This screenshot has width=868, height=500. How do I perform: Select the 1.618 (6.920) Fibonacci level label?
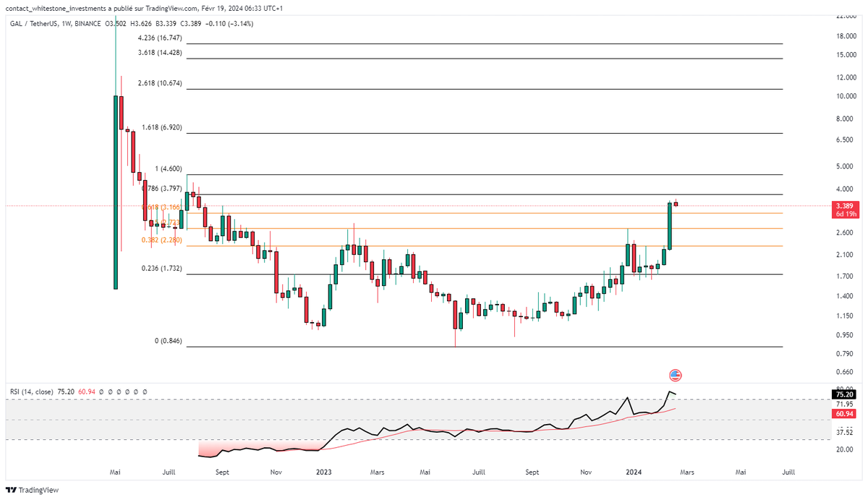(x=162, y=127)
